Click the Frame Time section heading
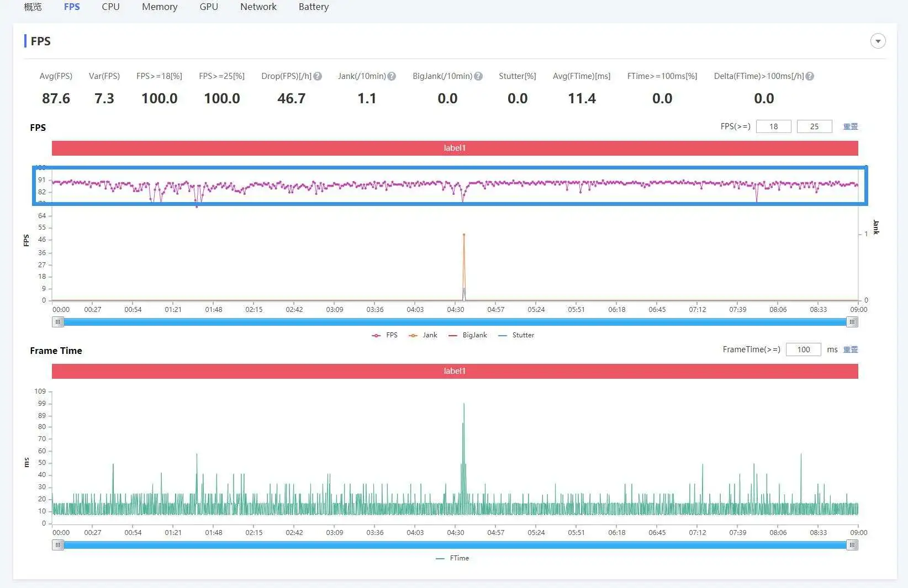This screenshot has width=908, height=588. click(56, 351)
